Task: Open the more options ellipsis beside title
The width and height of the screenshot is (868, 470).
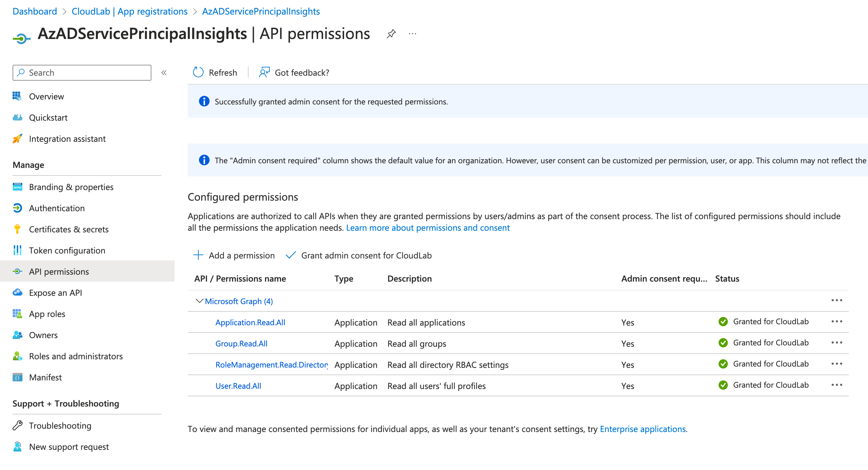Action: click(x=413, y=34)
